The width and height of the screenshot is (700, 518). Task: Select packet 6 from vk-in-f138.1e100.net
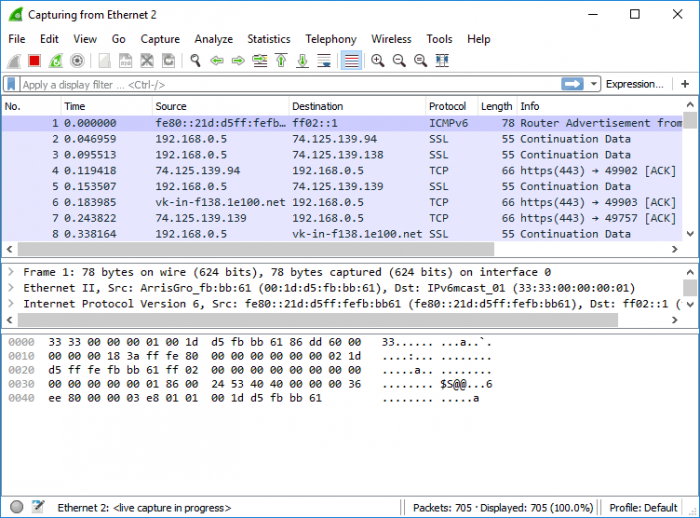point(342,202)
